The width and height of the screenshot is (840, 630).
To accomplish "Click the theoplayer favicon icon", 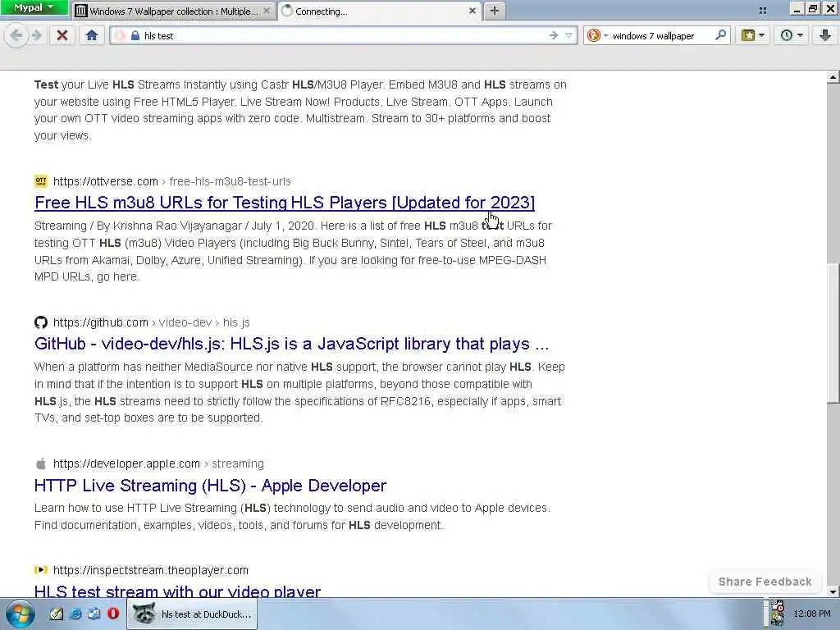I will click(41, 569).
